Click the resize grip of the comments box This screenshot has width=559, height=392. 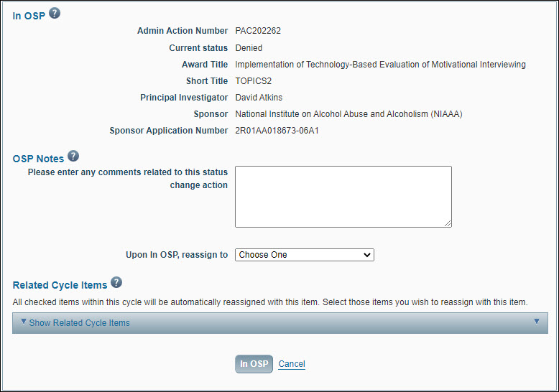(448, 223)
